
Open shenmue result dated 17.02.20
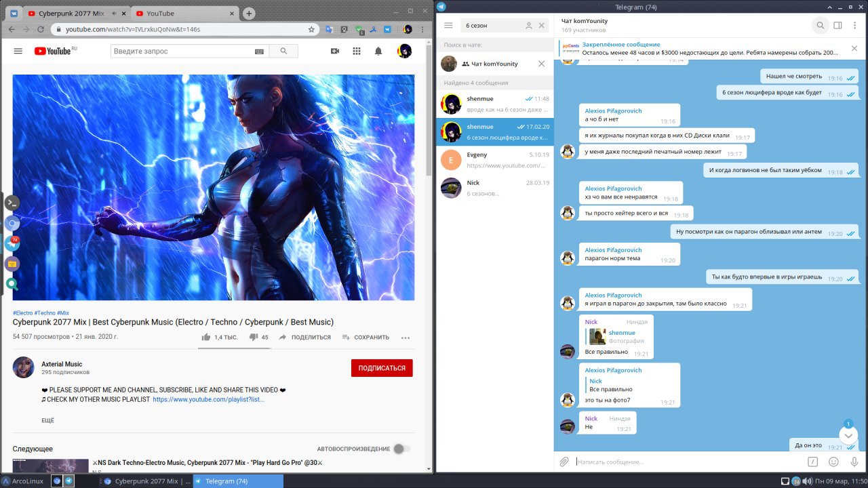(495, 131)
